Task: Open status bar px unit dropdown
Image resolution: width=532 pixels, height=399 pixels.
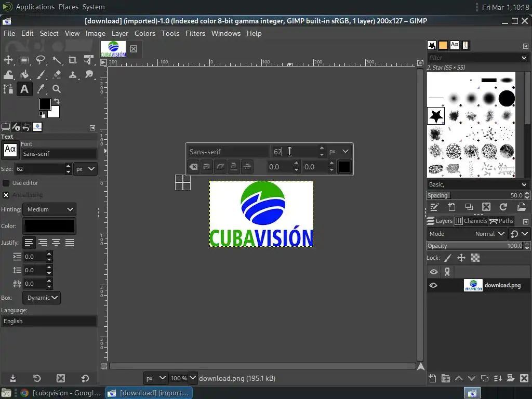Action: click(x=155, y=378)
